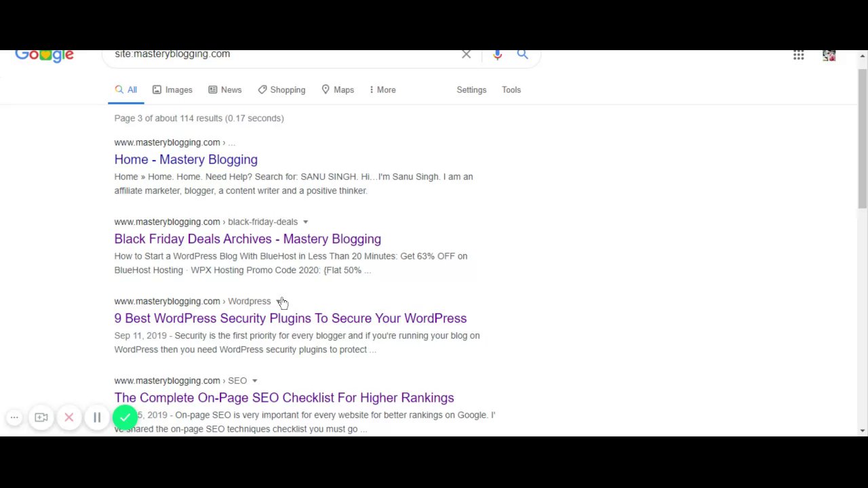Image resolution: width=868 pixels, height=488 pixels.
Task: Click the Google logo
Action: 44,56
